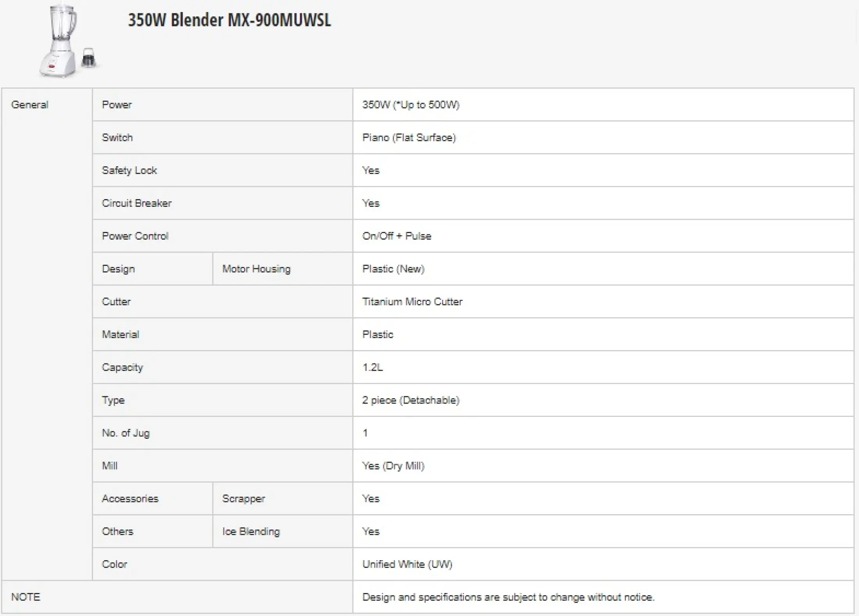Click the Safety Lock label
This screenshot has width=859, height=616.
coord(129,170)
